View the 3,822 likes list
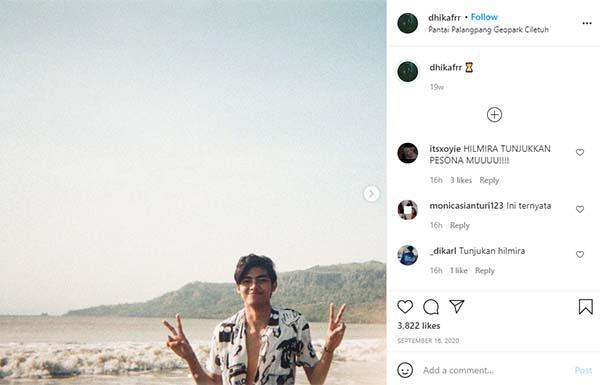The width and height of the screenshot is (600, 385). pos(419,326)
